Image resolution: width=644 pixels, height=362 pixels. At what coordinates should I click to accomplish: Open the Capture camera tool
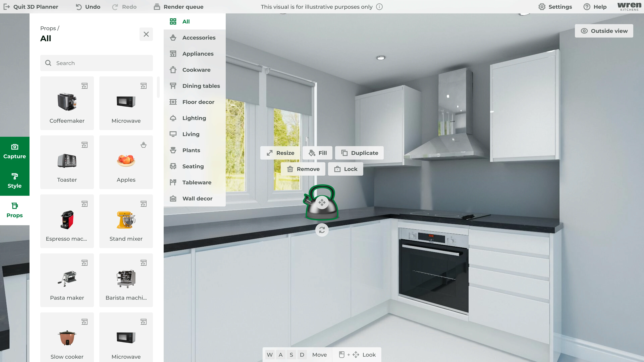14,151
